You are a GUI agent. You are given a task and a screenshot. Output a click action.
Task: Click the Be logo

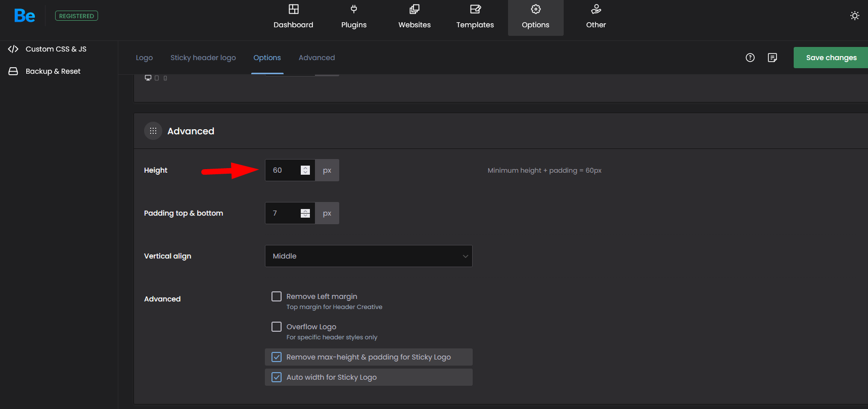24,16
